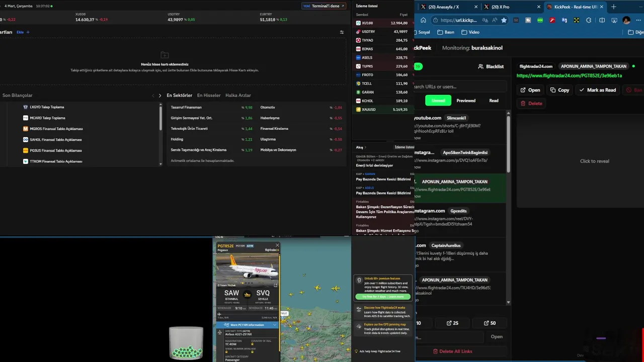Click the aircraft photo thumbnail
The image size is (644, 362).
247,270
